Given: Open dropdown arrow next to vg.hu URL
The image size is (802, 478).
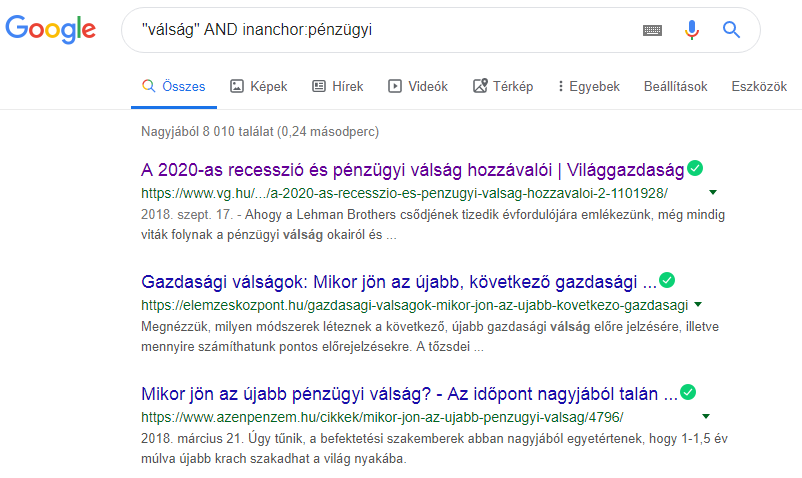Looking at the screenshot, I should tap(713, 193).
